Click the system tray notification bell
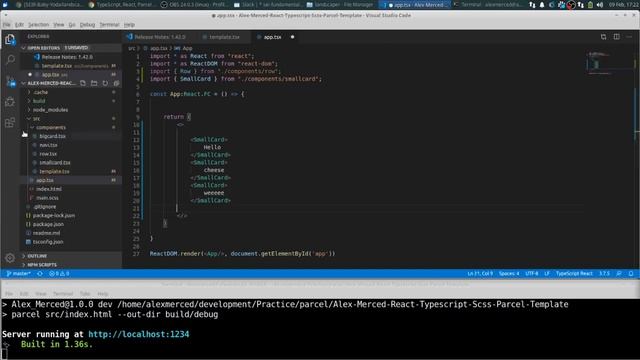Viewport: 640px width, 360px height. click(542, 5)
